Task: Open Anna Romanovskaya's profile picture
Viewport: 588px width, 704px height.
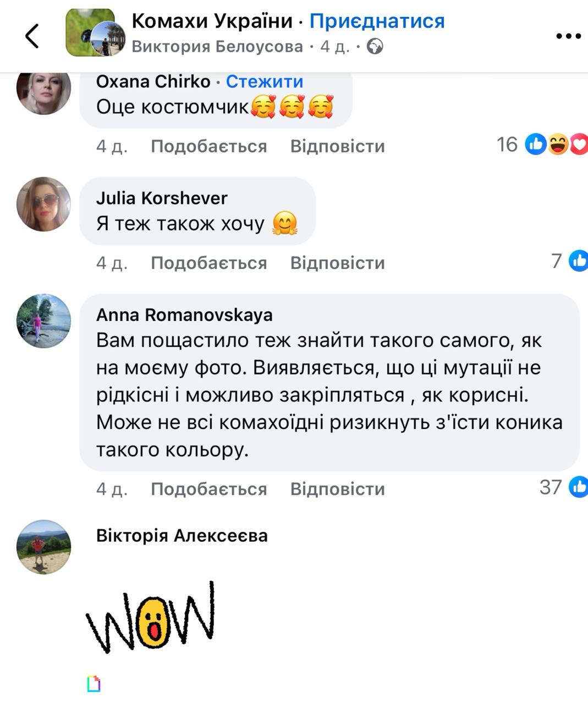Action: coord(44,321)
